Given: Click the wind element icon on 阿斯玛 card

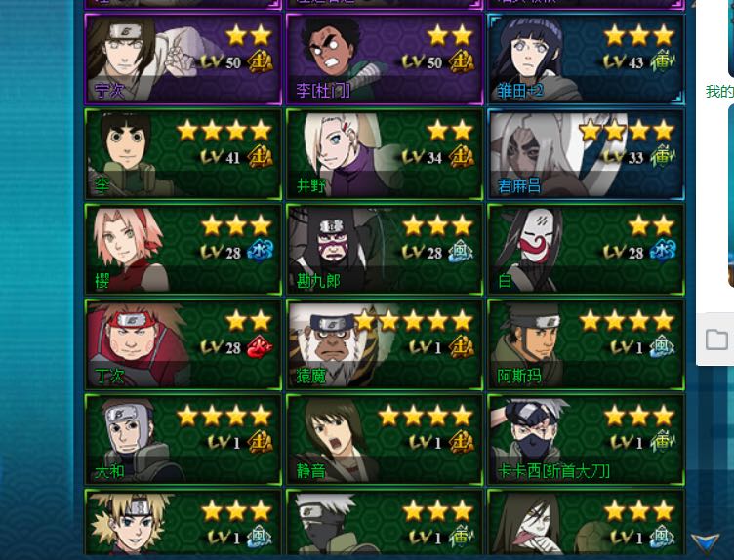Looking at the screenshot, I should 663,347.
